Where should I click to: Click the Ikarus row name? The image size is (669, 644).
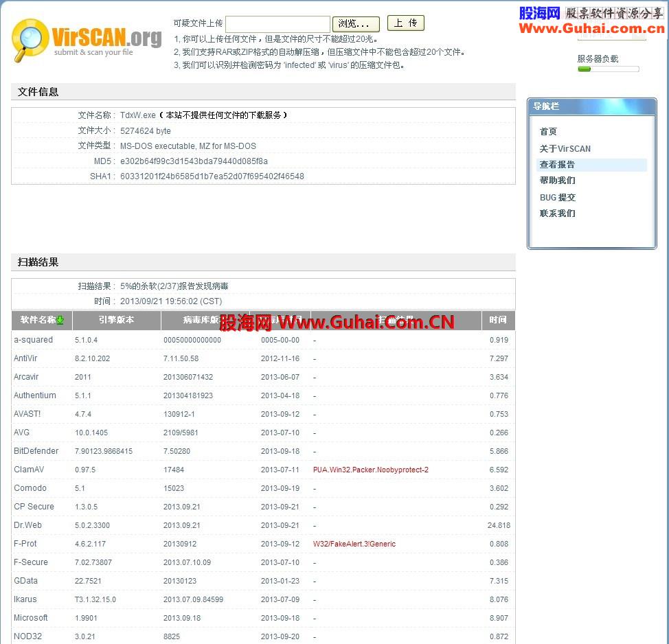click(x=25, y=599)
